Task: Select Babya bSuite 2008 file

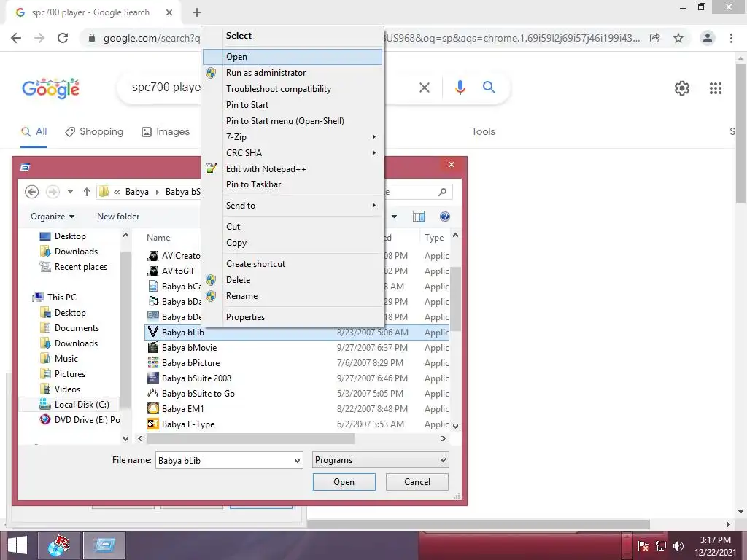Action: pos(298,378)
